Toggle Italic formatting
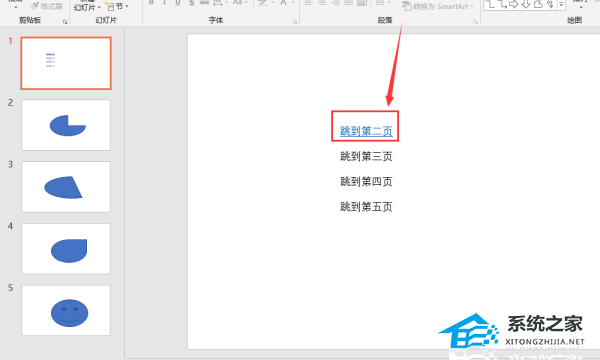 (165, 3)
